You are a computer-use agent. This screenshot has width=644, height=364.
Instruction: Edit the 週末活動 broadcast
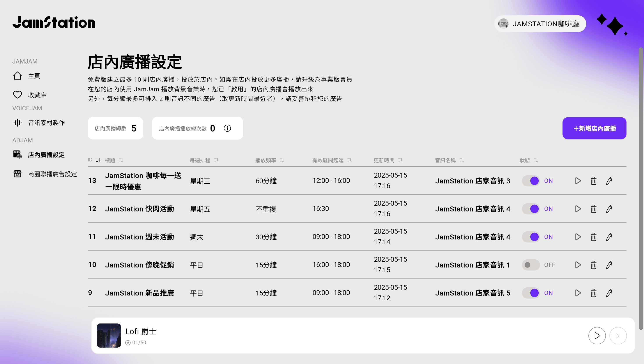point(609,237)
